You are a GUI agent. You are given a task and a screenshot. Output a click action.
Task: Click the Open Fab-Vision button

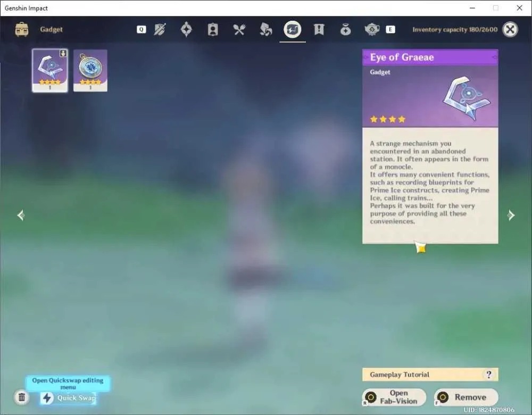394,397
